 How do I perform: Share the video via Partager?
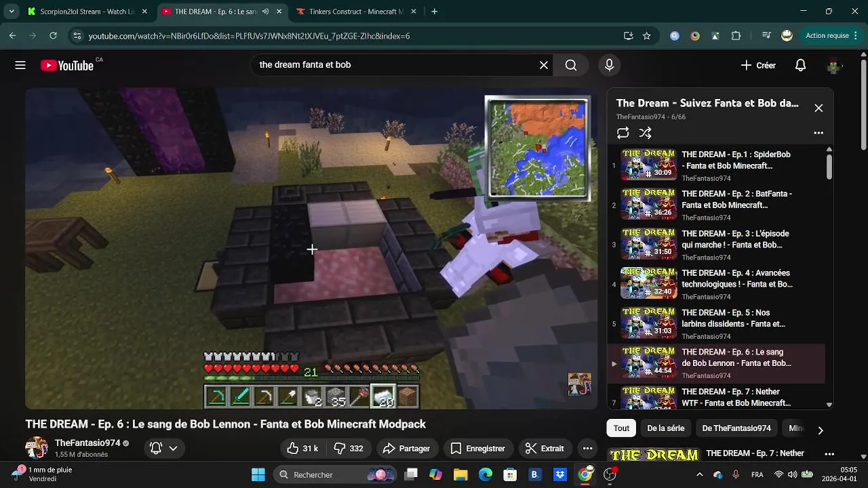tap(406, 448)
